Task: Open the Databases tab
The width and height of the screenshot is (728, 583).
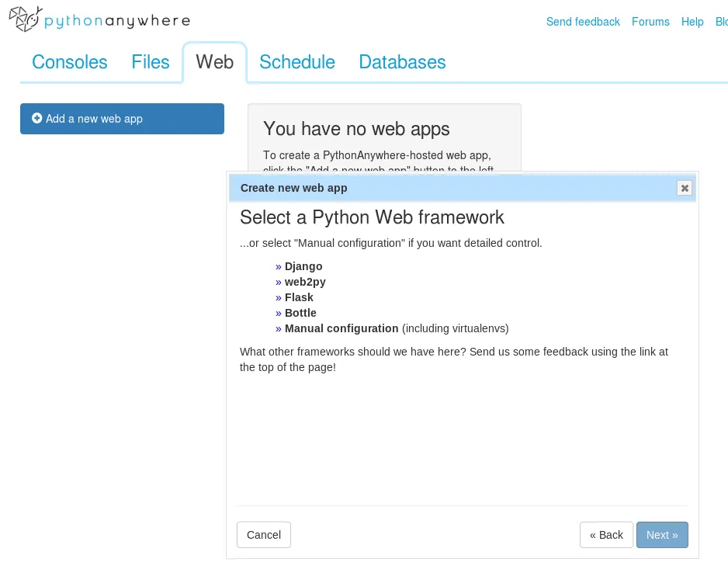Action: [402, 62]
